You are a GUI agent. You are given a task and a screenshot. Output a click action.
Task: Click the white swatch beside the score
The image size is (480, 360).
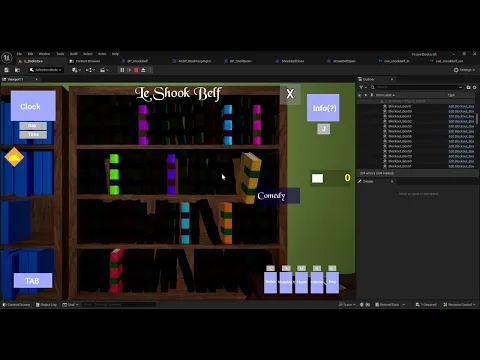(x=317, y=178)
